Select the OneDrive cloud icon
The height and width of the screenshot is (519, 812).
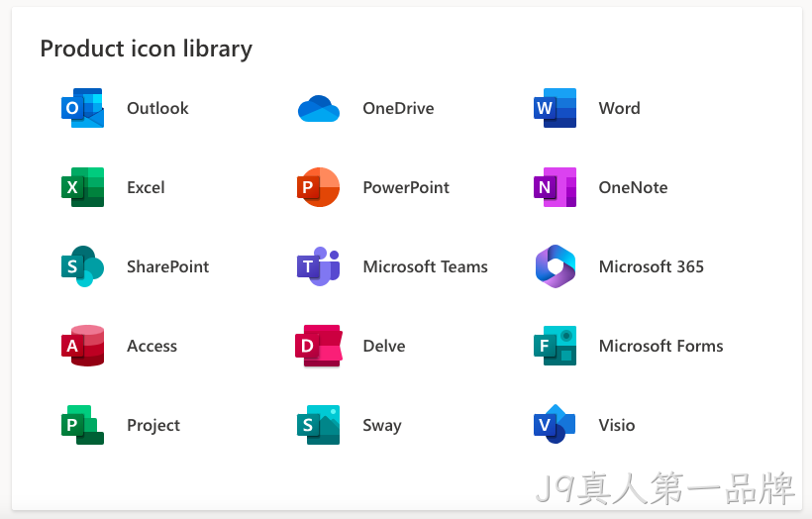click(x=319, y=108)
